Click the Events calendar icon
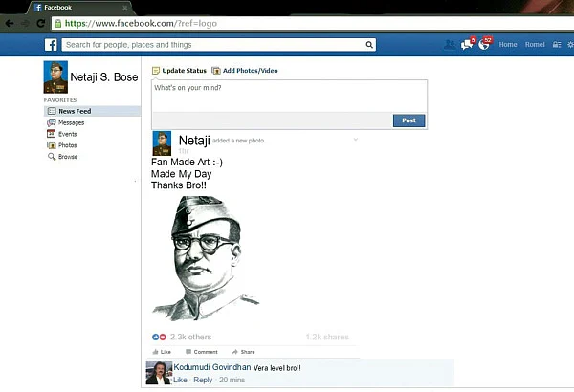This screenshot has width=574, height=392. click(x=52, y=134)
